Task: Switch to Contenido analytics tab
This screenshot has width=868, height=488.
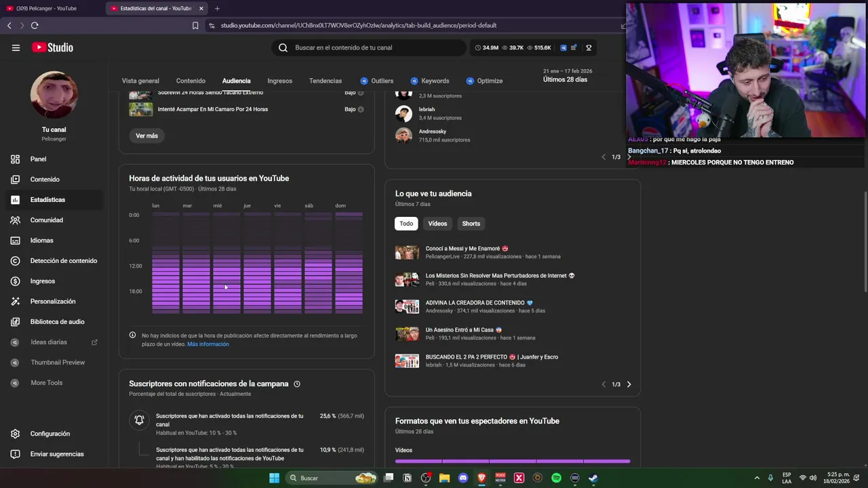Action: [191, 81]
